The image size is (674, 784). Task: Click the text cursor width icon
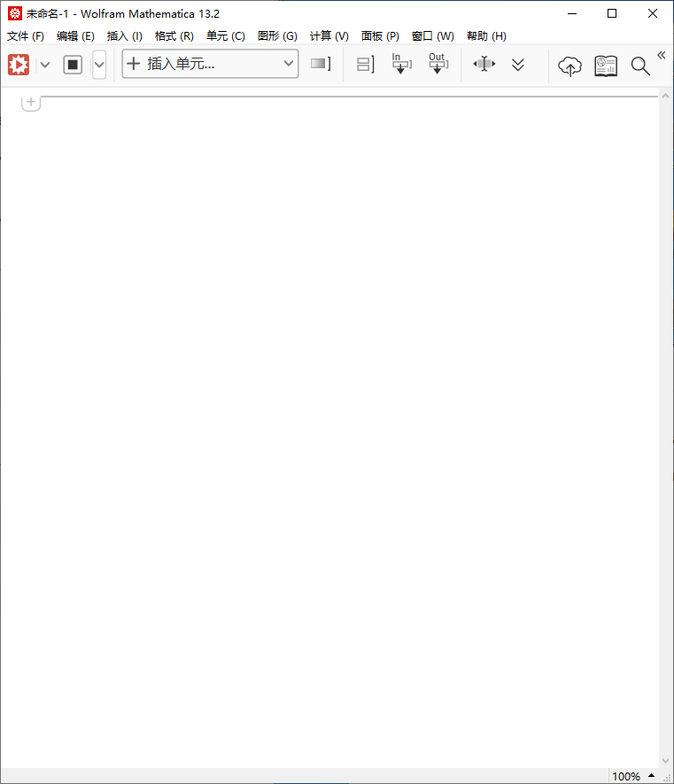[x=484, y=64]
